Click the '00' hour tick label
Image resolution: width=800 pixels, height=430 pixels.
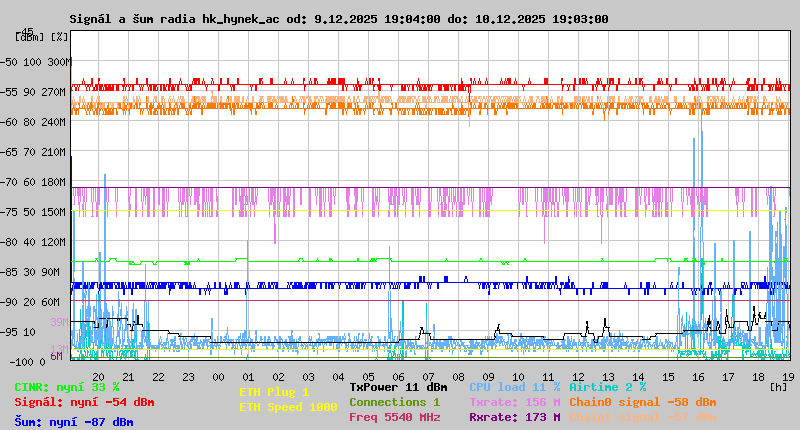point(218,377)
